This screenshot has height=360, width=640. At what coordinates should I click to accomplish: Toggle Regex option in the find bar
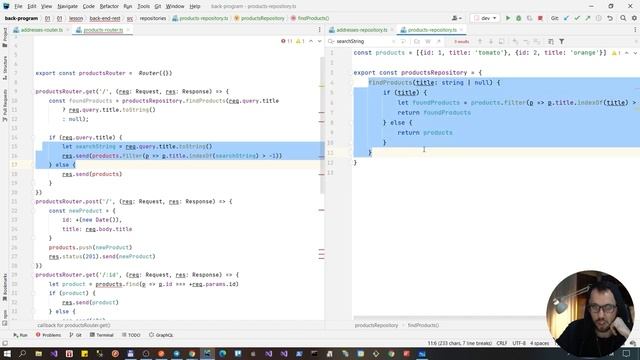[439, 41]
